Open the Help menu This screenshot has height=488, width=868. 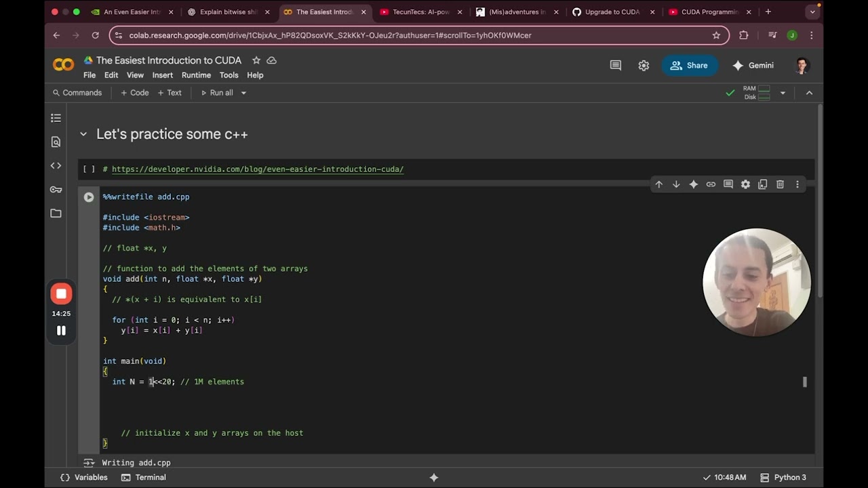[x=255, y=75]
